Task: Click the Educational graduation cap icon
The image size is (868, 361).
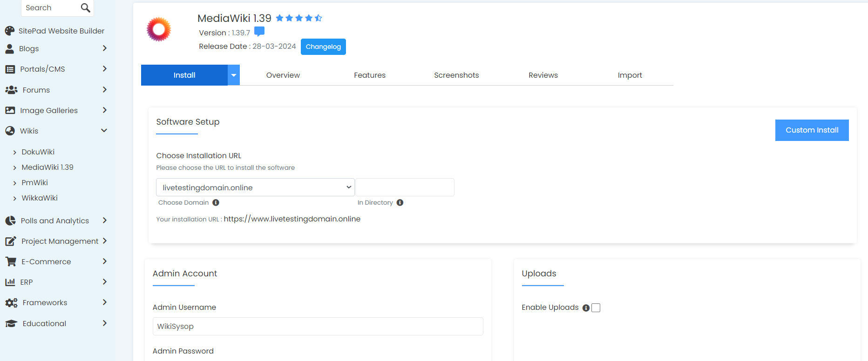Action: (11, 323)
